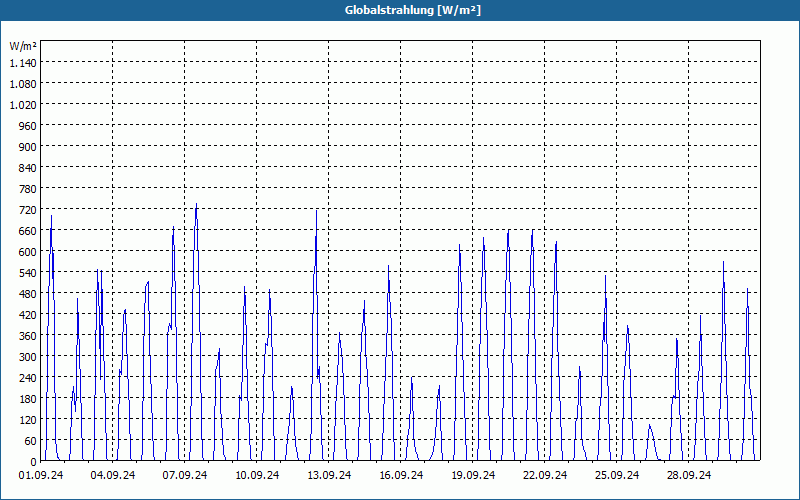Select the 07.09.24 date label
The height and width of the screenshot is (500, 800).
[x=185, y=475]
